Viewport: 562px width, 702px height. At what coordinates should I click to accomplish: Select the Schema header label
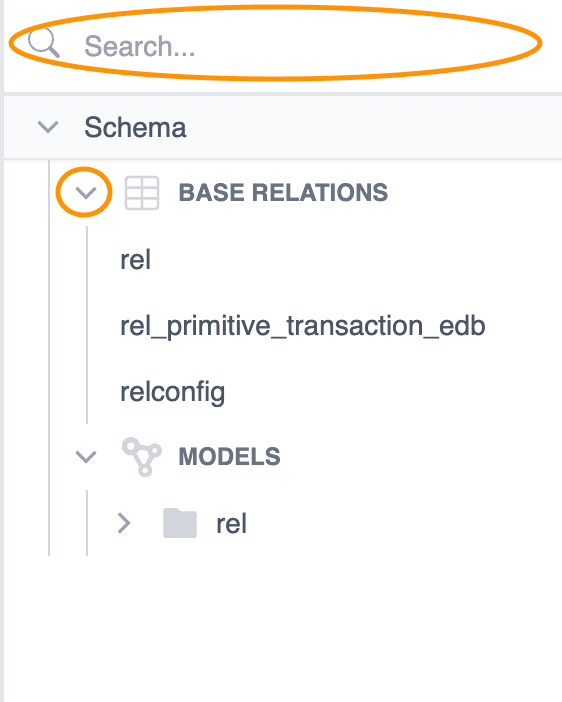(135, 128)
